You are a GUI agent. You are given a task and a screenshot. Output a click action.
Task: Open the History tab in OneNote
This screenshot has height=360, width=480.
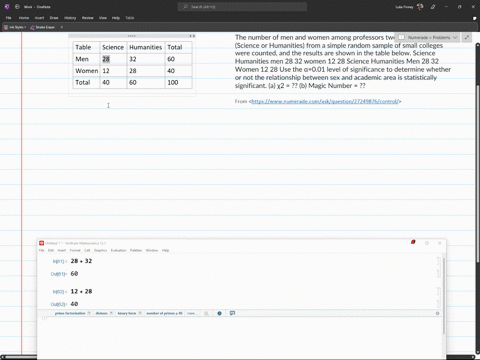(x=70, y=18)
